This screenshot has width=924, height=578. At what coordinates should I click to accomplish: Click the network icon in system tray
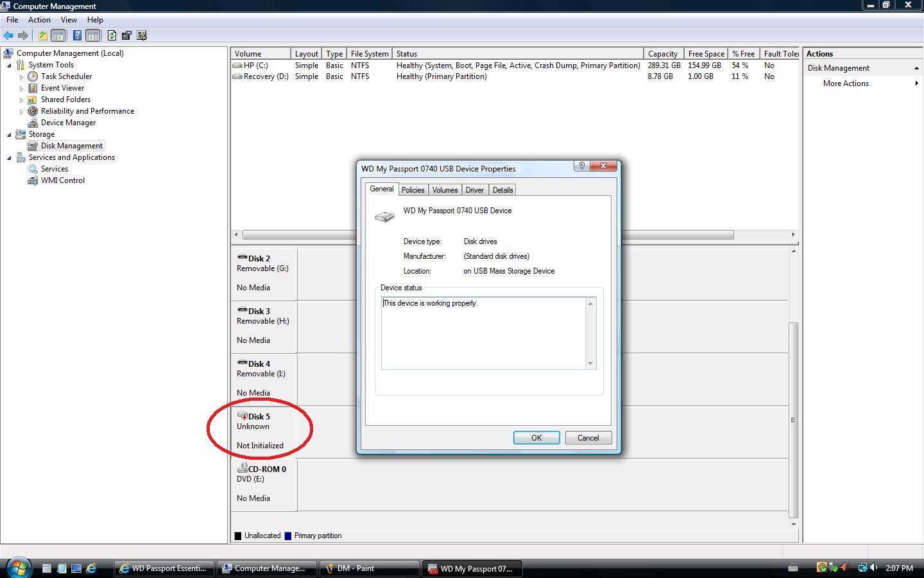(x=862, y=568)
